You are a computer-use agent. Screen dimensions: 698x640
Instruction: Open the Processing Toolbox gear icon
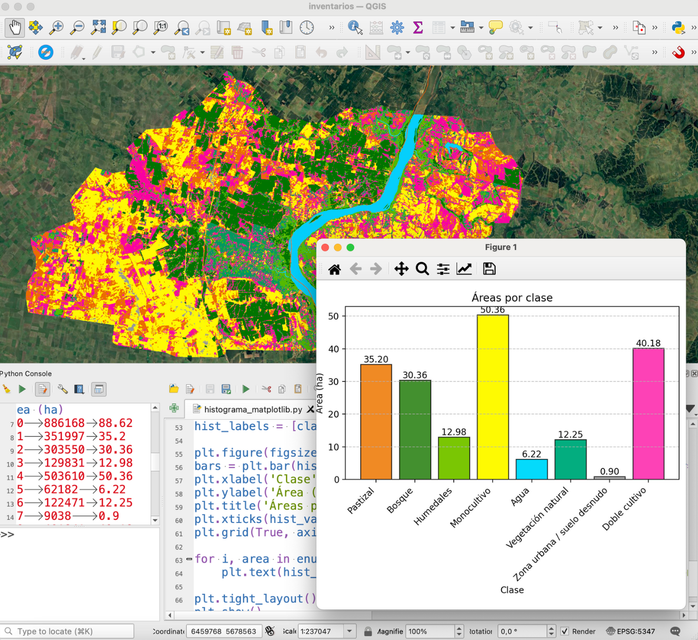pos(397,28)
